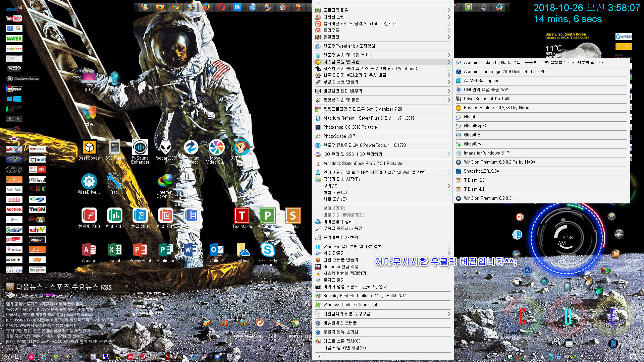The height and width of the screenshot is (362, 644).
Task: Open 다음뉴스 - 스포츠 주요뉴스 RSS header
Action: coord(64,287)
